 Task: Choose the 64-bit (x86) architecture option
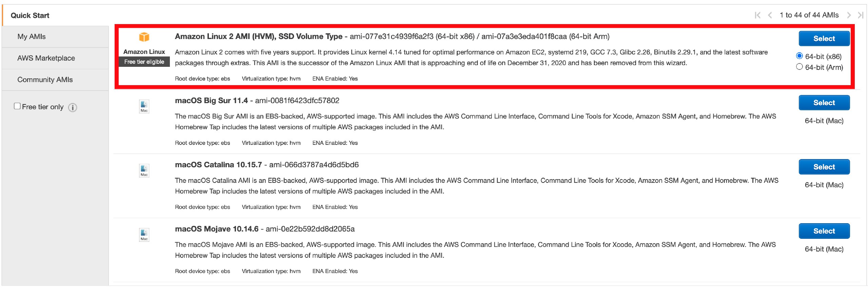799,56
